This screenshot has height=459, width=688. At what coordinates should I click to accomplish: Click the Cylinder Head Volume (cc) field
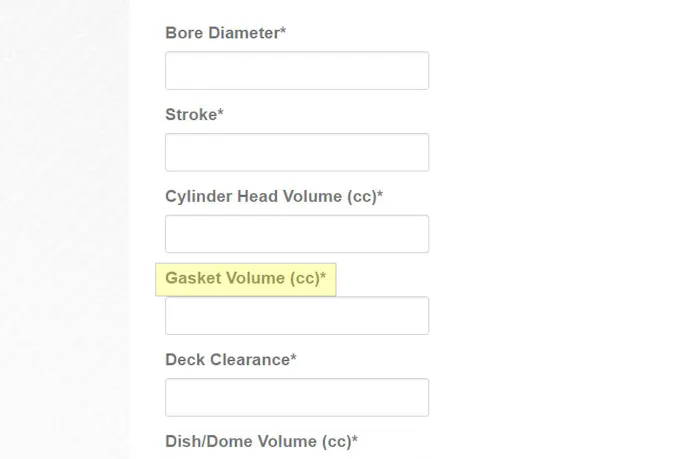(x=297, y=234)
